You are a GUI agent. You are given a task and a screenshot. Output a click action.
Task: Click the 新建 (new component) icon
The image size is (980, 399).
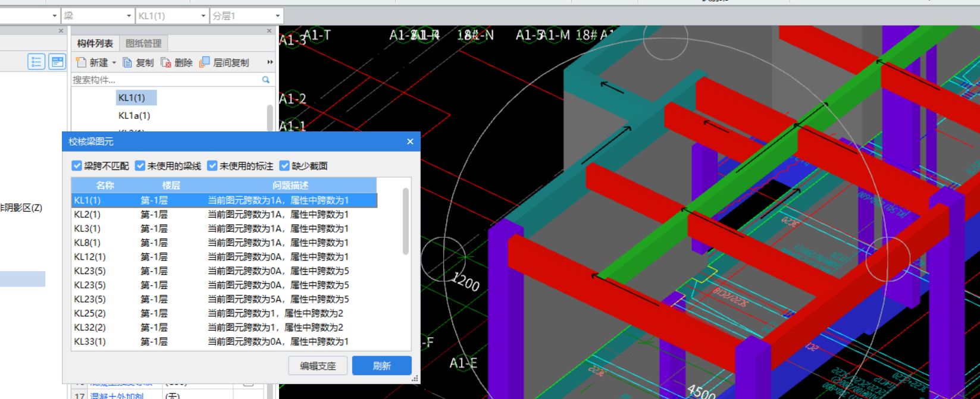tap(82, 62)
